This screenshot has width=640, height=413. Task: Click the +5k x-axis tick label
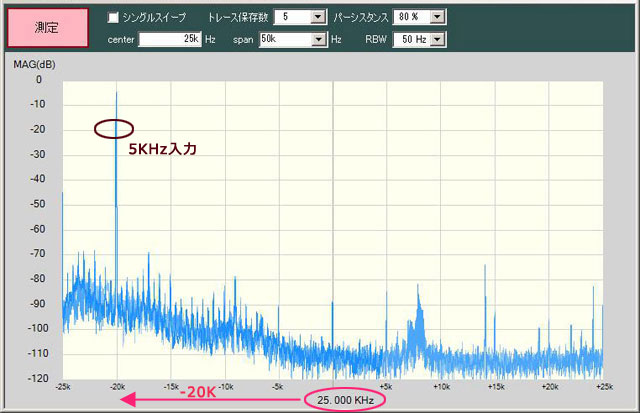(386, 386)
